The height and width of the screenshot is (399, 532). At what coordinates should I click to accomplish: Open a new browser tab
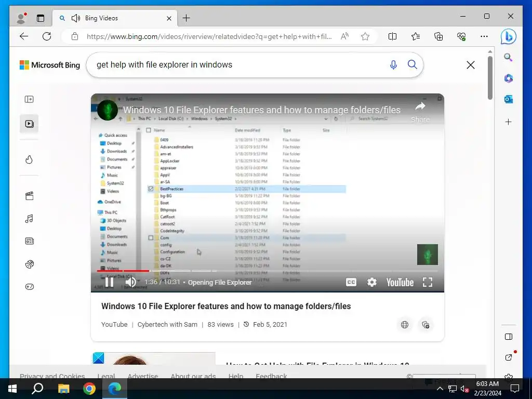tap(187, 18)
